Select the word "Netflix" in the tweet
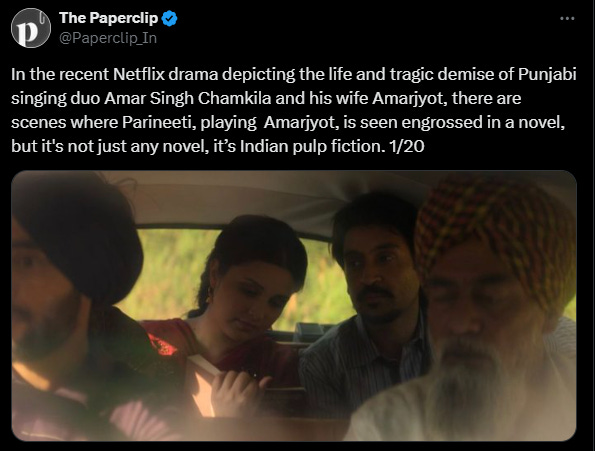Viewport: 595px width, 451px height. (x=139, y=74)
